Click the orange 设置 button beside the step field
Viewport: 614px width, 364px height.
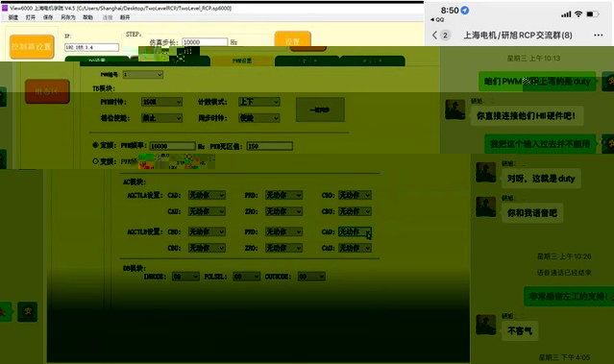293,40
